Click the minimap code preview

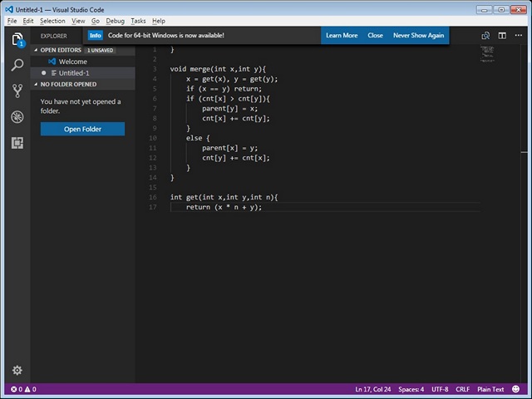click(488, 54)
